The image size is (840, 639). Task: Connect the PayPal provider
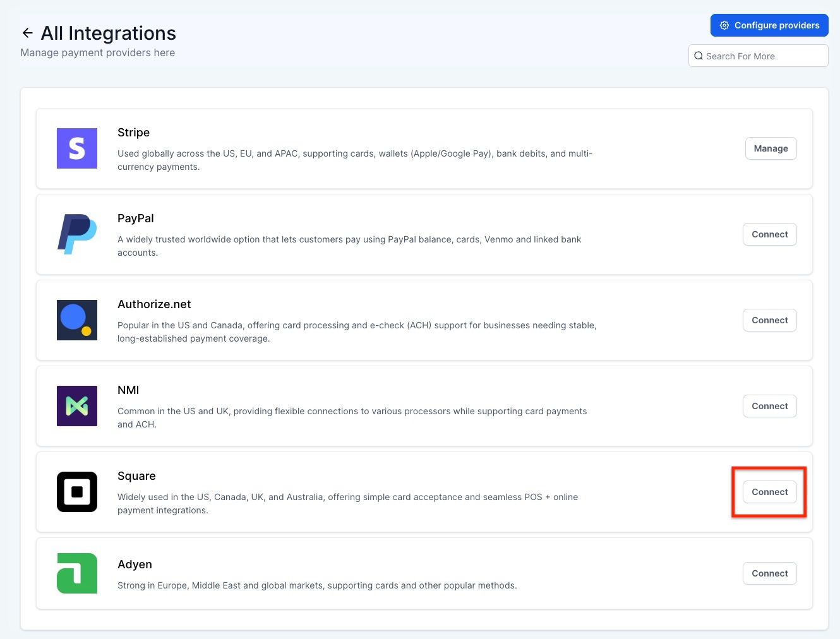coord(769,234)
